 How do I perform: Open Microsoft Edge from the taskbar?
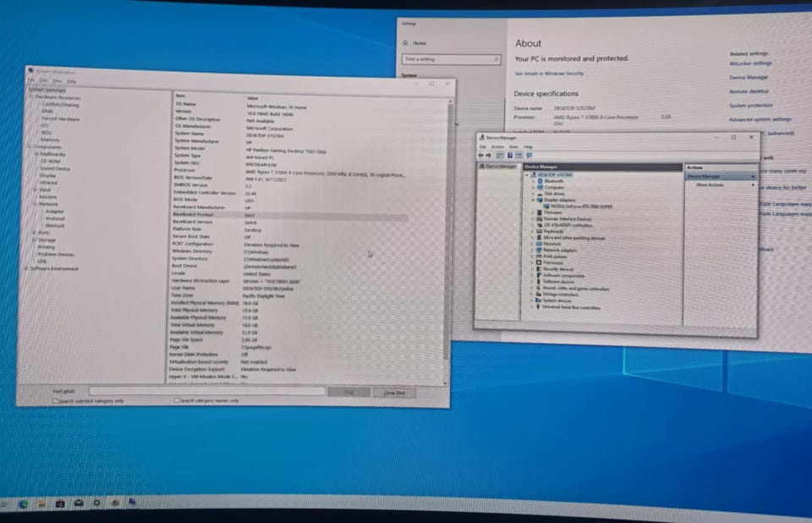pyautogui.click(x=24, y=504)
